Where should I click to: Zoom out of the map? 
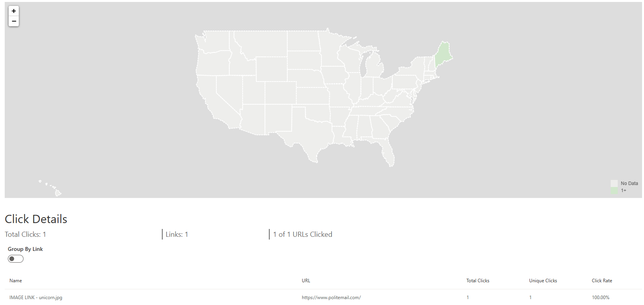point(14,21)
